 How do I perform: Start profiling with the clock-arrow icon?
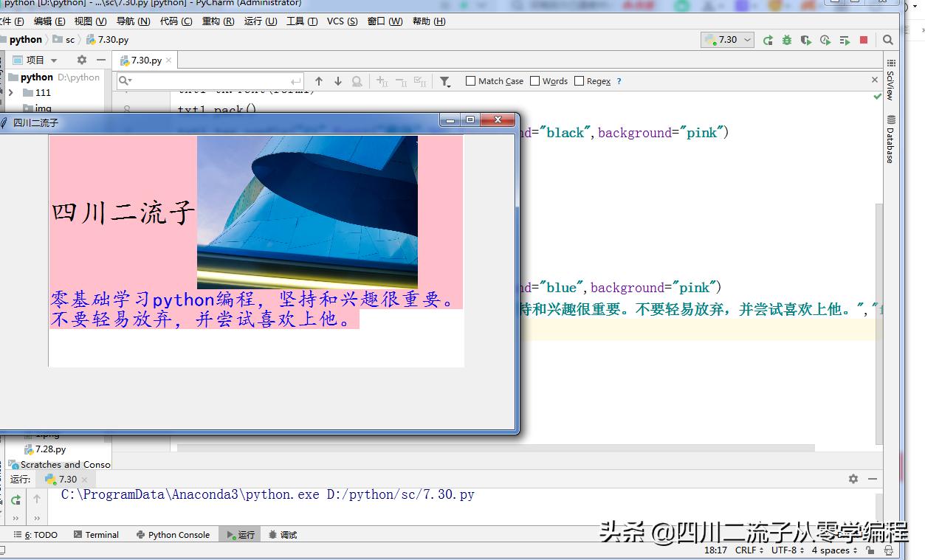click(825, 40)
